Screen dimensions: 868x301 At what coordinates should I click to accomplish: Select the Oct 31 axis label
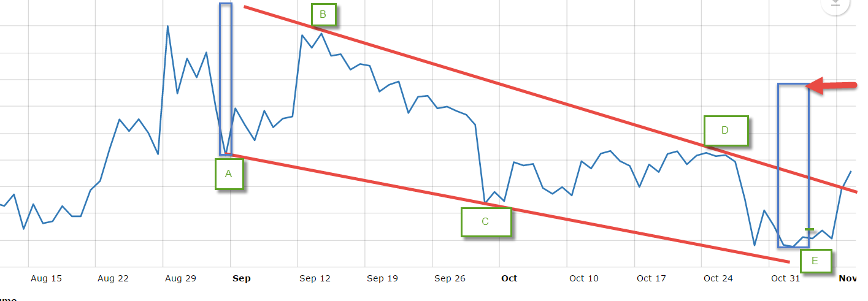(x=786, y=278)
